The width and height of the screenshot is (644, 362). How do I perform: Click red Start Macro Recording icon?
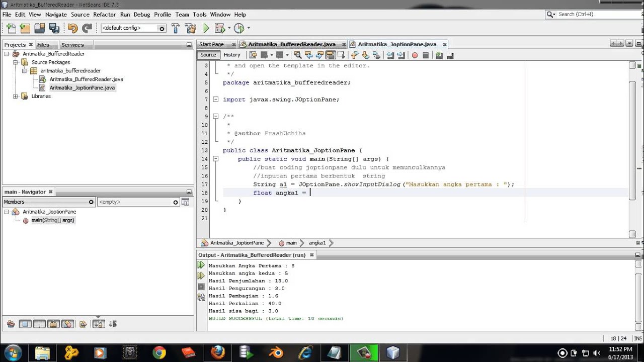[415, 55]
